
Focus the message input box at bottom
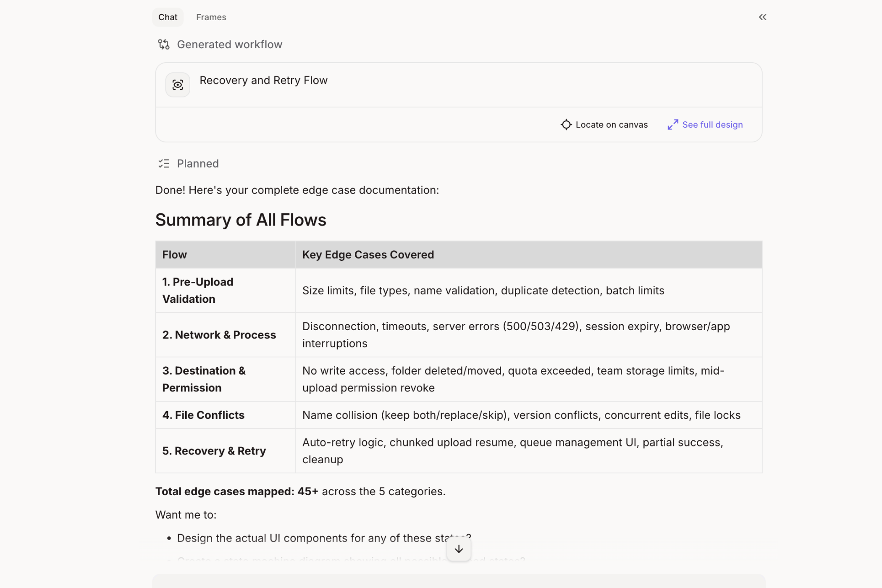coord(459,581)
